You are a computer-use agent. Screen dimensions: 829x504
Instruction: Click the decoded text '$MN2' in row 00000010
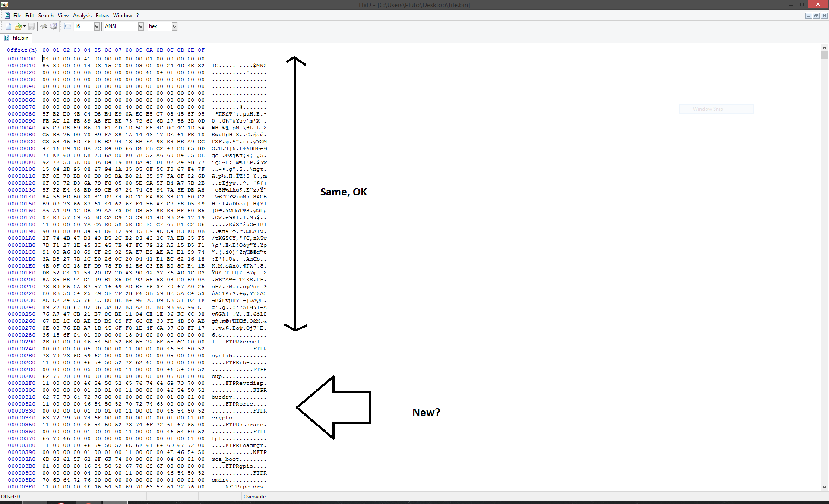coord(260,66)
